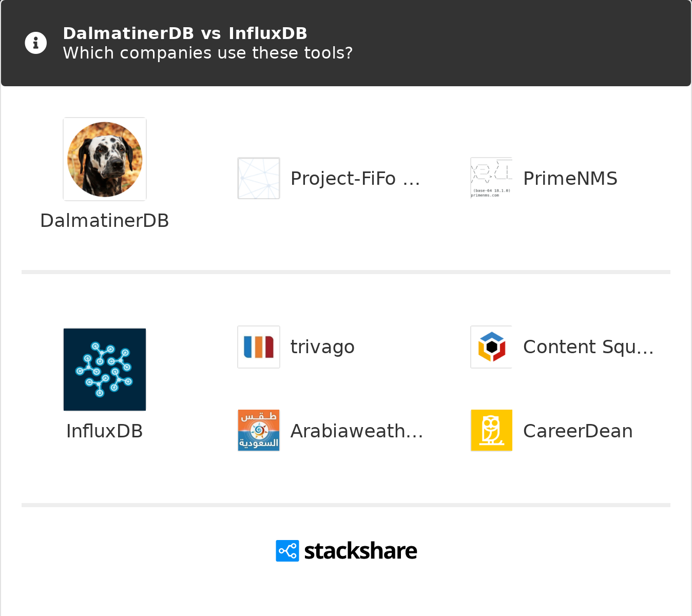Open the Content Square logo
The width and height of the screenshot is (692, 616).
coord(491,347)
